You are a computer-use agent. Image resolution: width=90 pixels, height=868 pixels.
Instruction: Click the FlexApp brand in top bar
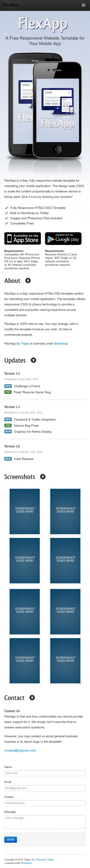pyautogui.click(x=11, y=5)
